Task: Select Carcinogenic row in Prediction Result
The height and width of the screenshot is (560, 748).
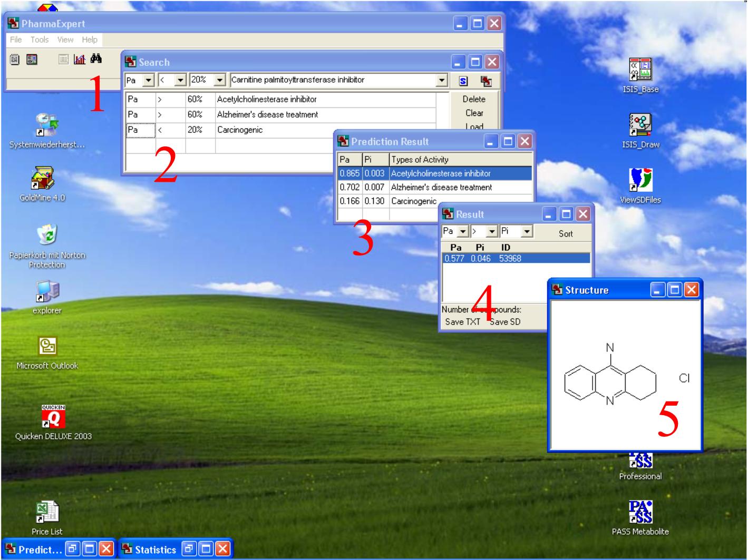Action: coord(435,201)
